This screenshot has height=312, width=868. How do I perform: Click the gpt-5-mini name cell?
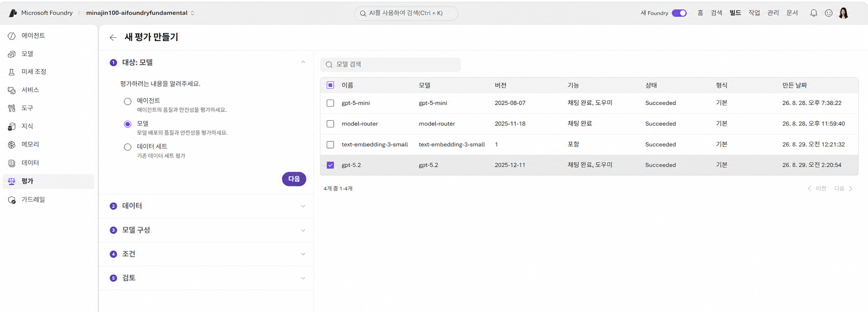coord(356,103)
